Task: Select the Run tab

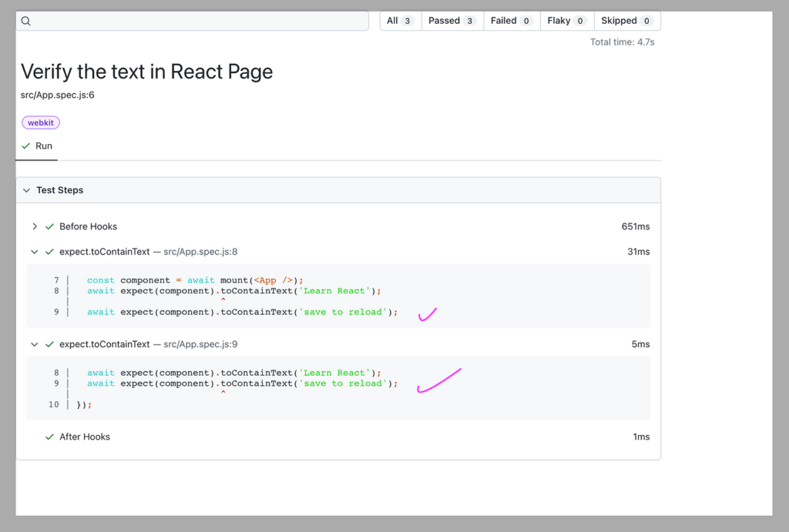Action: pyautogui.click(x=37, y=146)
